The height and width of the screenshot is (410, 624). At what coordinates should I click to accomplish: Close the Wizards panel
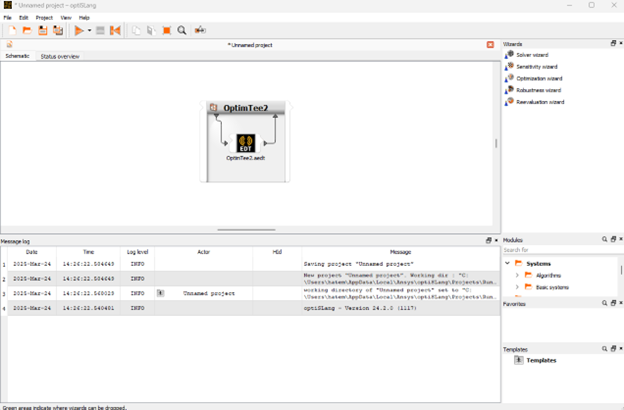coord(620,43)
